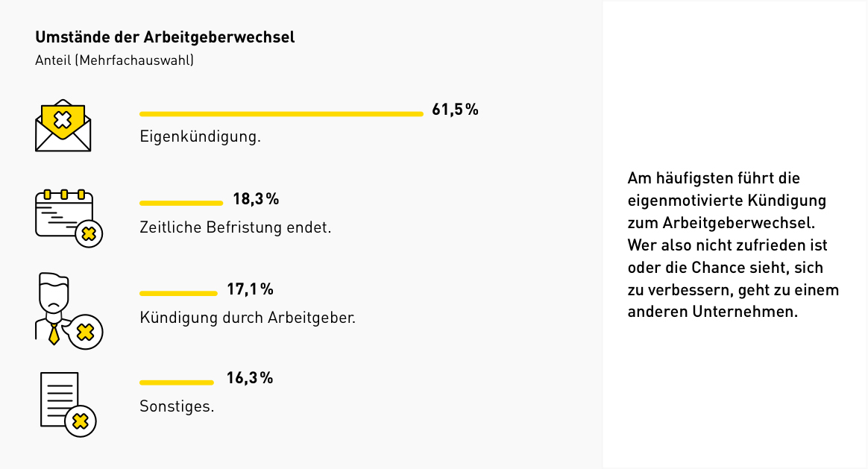
Task: Click the 'Sonstiges.' label
Action: tap(177, 406)
